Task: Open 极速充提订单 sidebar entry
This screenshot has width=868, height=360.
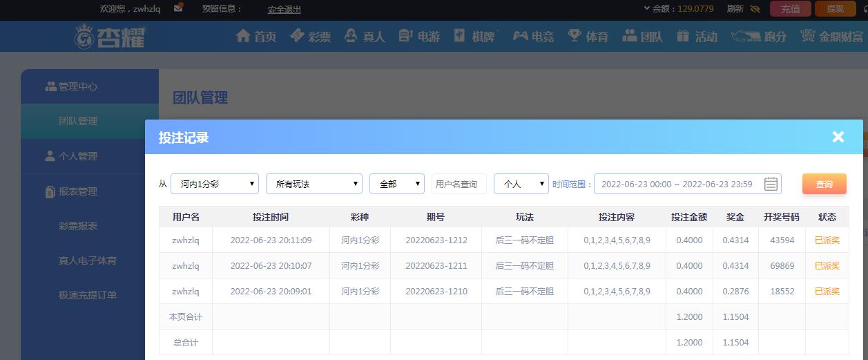Action: pos(88,295)
